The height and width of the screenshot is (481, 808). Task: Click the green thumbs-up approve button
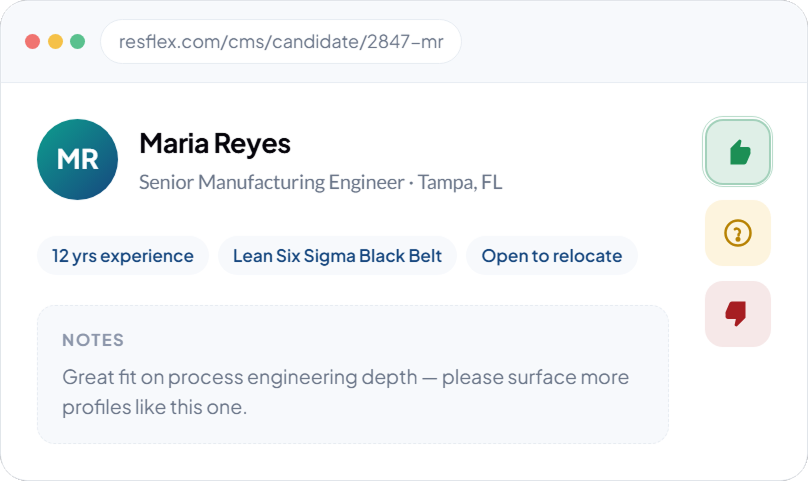click(x=737, y=152)
